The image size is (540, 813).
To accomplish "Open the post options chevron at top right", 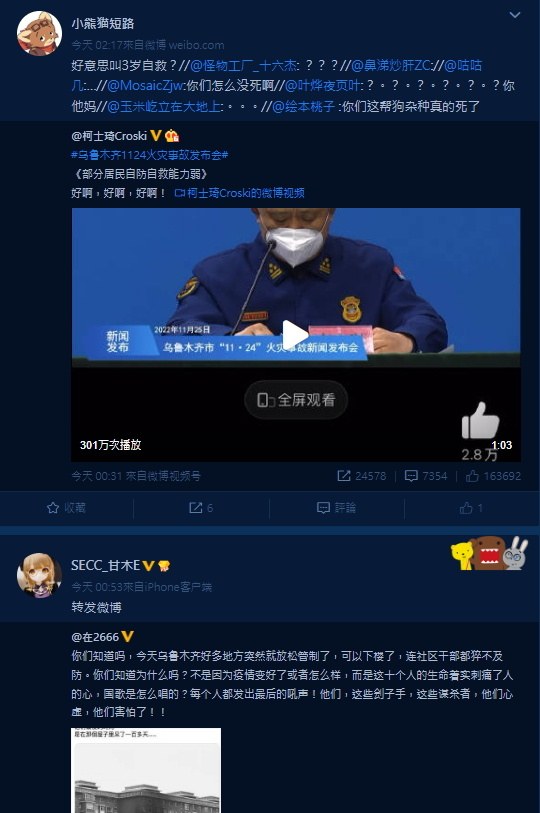I will pyautogui.click(x=515, y=15).
